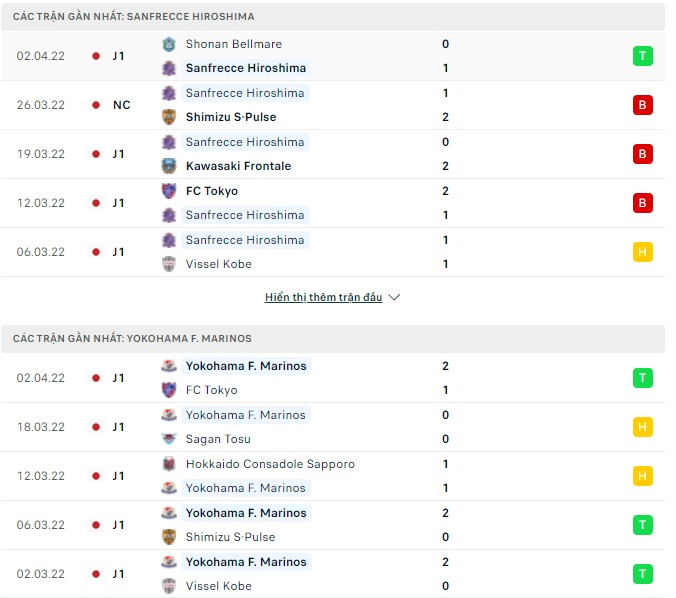Click the Hokkaido Consadole Sapporo crest icon
This screenshot has height=598, width=676.
click(168, 464)
